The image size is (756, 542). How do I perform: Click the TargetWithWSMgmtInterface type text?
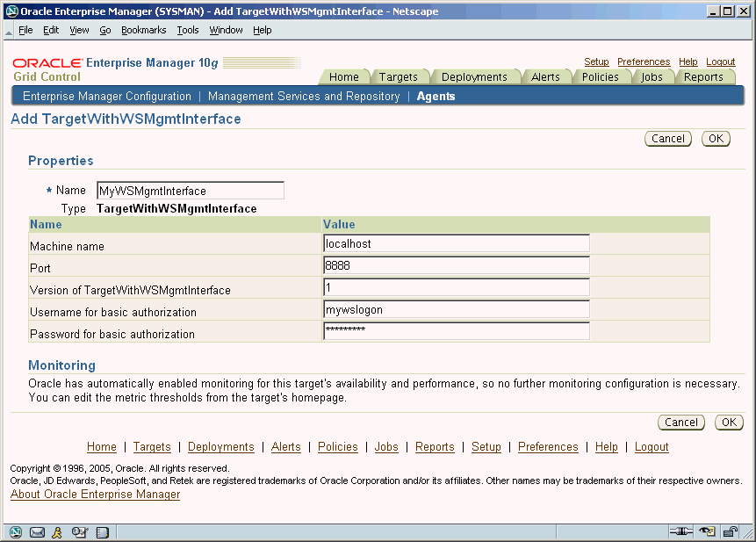[x=176, y=209]
